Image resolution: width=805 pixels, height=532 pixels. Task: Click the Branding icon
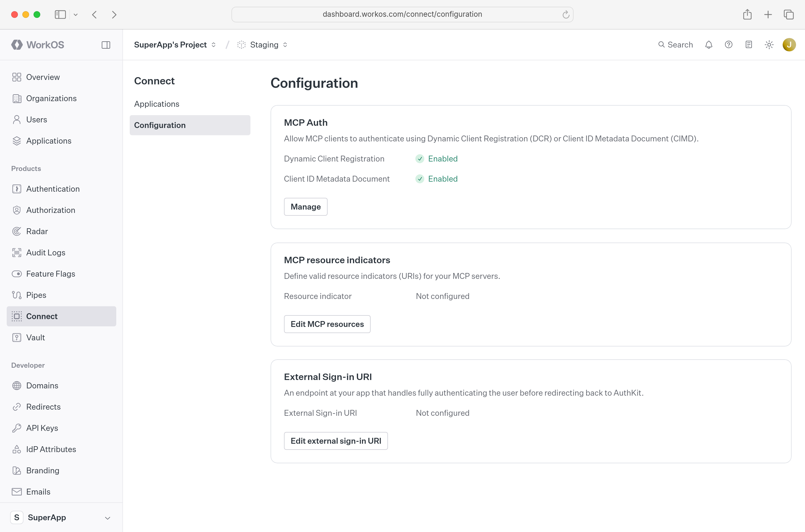point(16,470)
